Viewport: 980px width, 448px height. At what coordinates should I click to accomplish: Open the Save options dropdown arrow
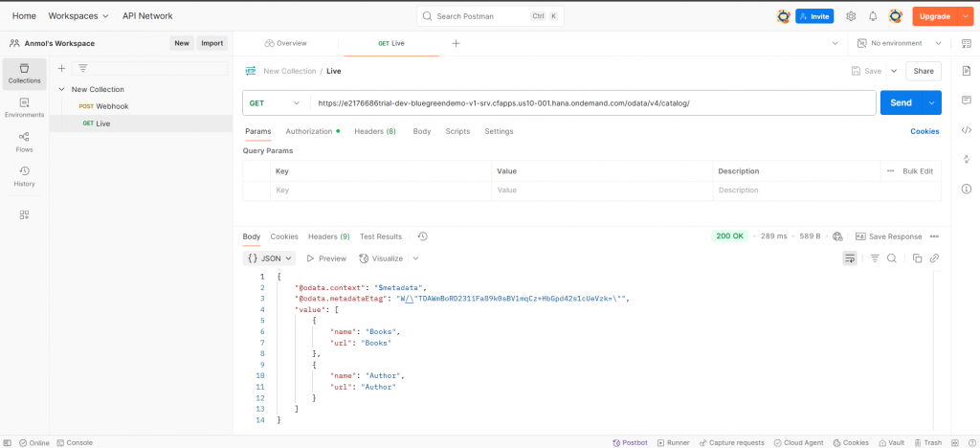pyautogui.click(x=894, y=71)
